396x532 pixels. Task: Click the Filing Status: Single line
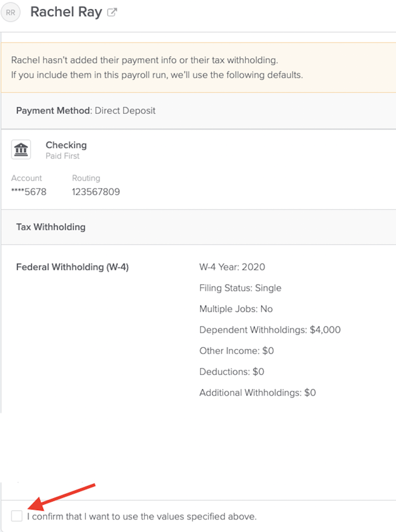pyautogui.click(x=240, y=288)
